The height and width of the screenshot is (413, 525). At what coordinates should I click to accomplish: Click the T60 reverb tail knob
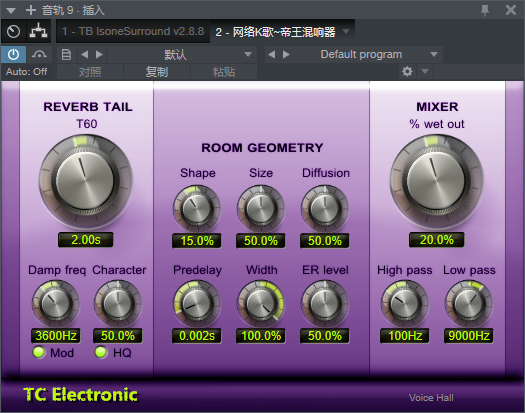pyautogui.click(x=85, y=182)
